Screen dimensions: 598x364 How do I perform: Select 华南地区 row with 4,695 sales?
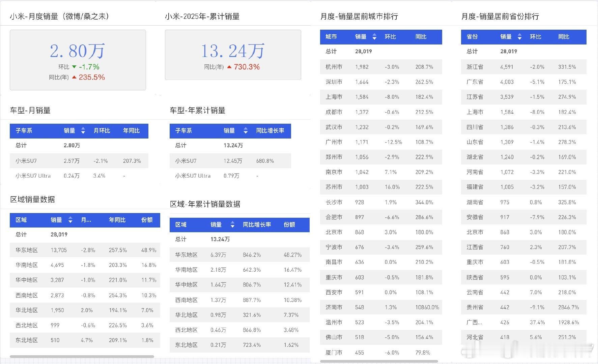[x=85, y=265]
